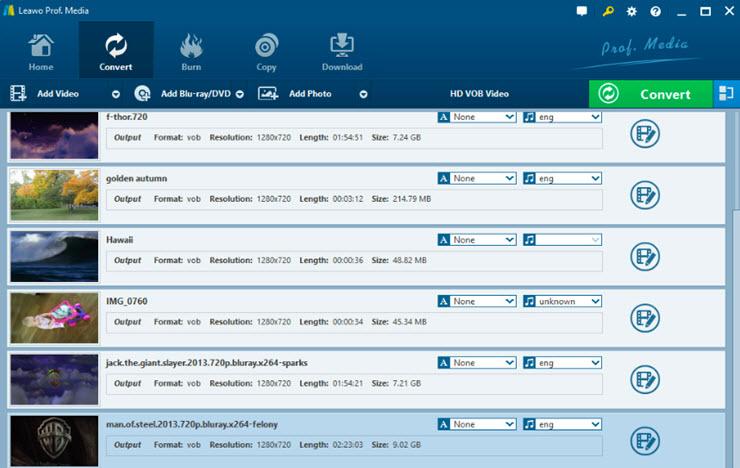The height and width of the screenshot is (468, 740).
Task: Select the Hawaii wave thumbnail
Action: 54,256
